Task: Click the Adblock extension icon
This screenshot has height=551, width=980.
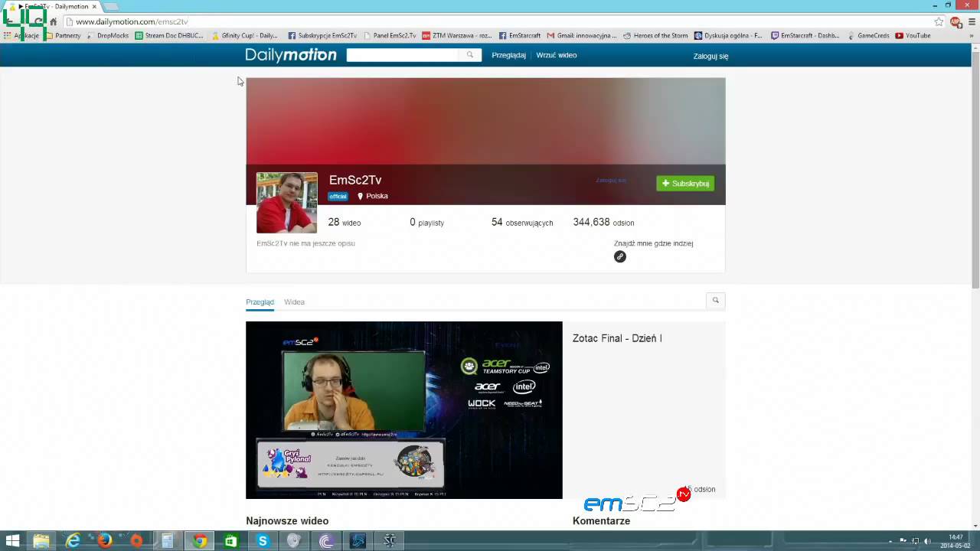Action: [955, 21]
